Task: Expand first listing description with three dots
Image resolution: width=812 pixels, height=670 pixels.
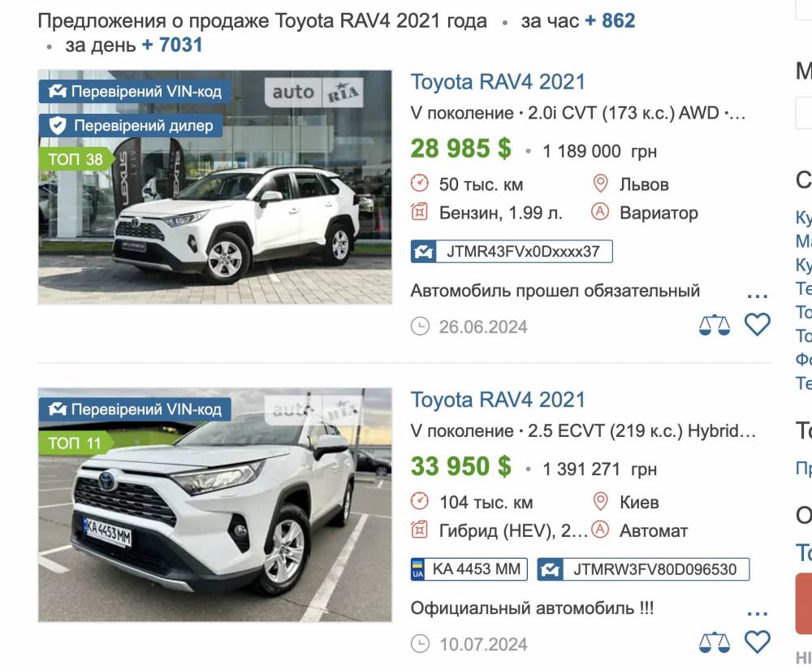Action: pyautogui.click(x=757, y=296)
